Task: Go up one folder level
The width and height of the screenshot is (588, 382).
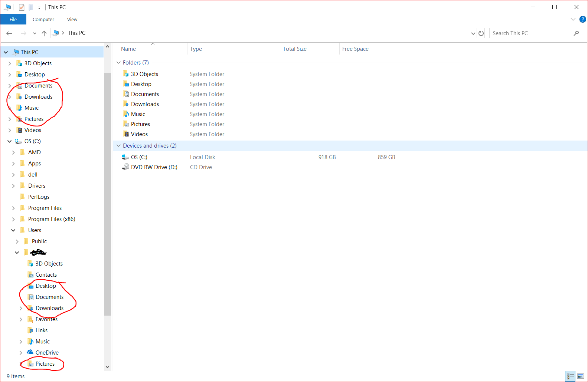Action: (x=44, y=33)
